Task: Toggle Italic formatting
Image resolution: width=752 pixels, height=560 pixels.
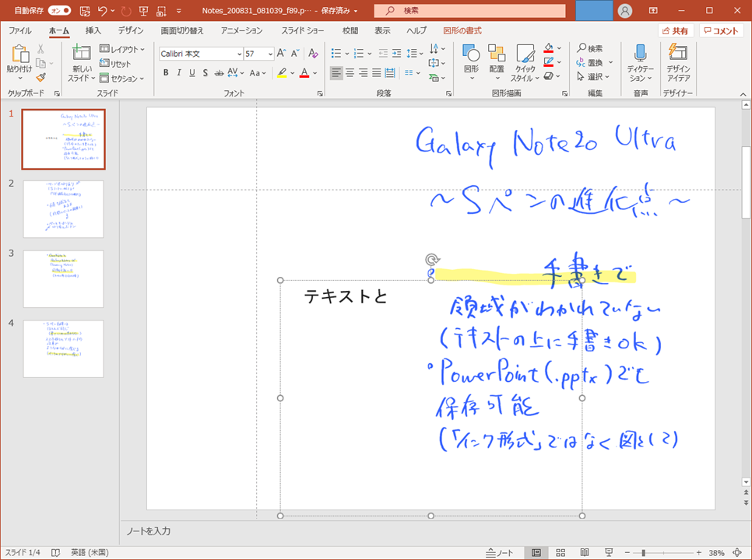Action: pos(179,73)
